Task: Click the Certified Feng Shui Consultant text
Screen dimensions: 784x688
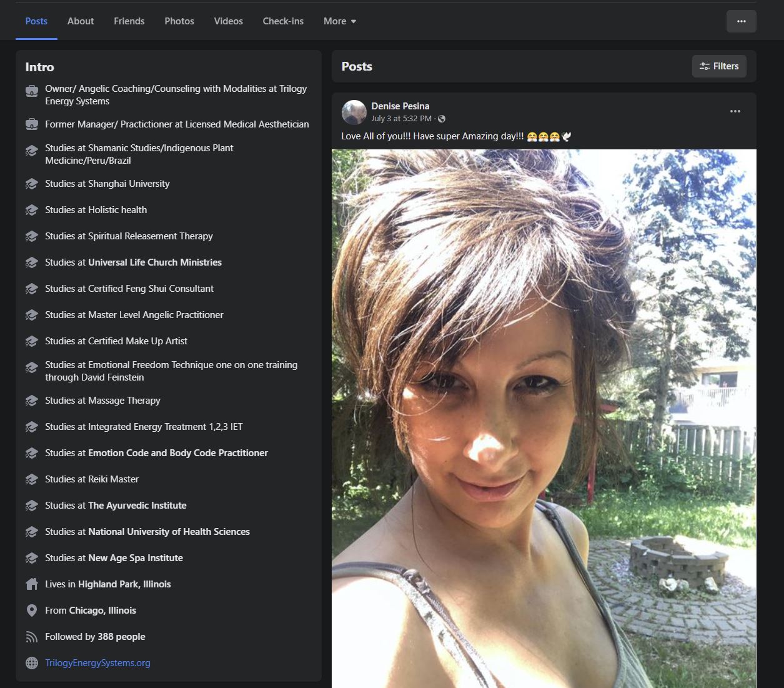Action: pos(129,289)
